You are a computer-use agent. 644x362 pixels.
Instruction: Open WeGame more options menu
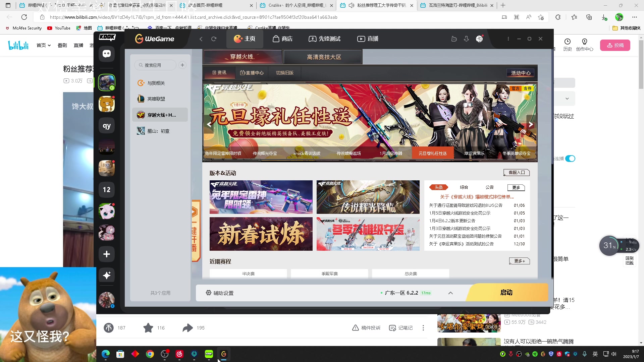(508, 39)
